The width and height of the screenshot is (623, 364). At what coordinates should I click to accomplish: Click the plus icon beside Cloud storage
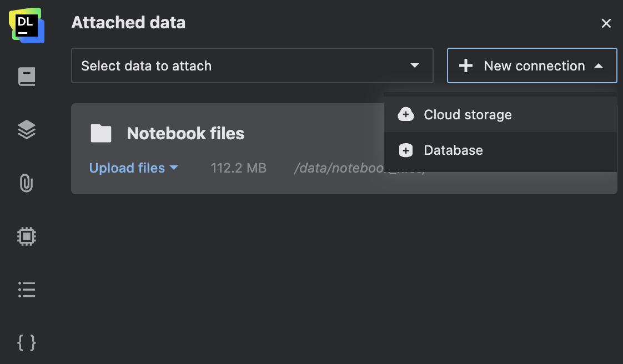tap(406, 115)
